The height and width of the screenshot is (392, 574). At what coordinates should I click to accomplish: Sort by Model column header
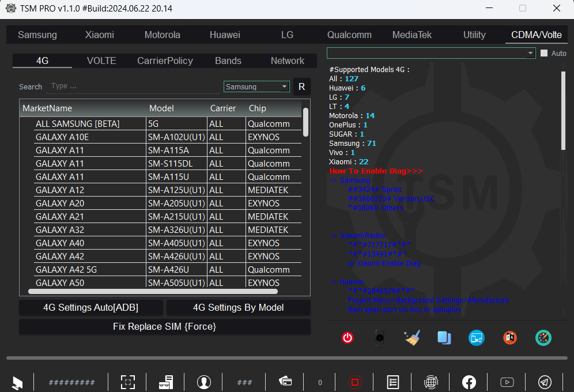(x=177, y=108)
